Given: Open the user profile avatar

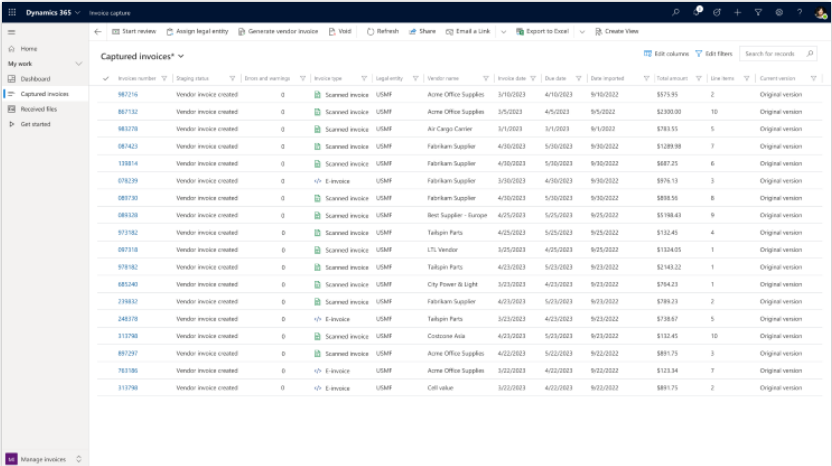Looking at the screenshot, I should click(x=820, y=12).
